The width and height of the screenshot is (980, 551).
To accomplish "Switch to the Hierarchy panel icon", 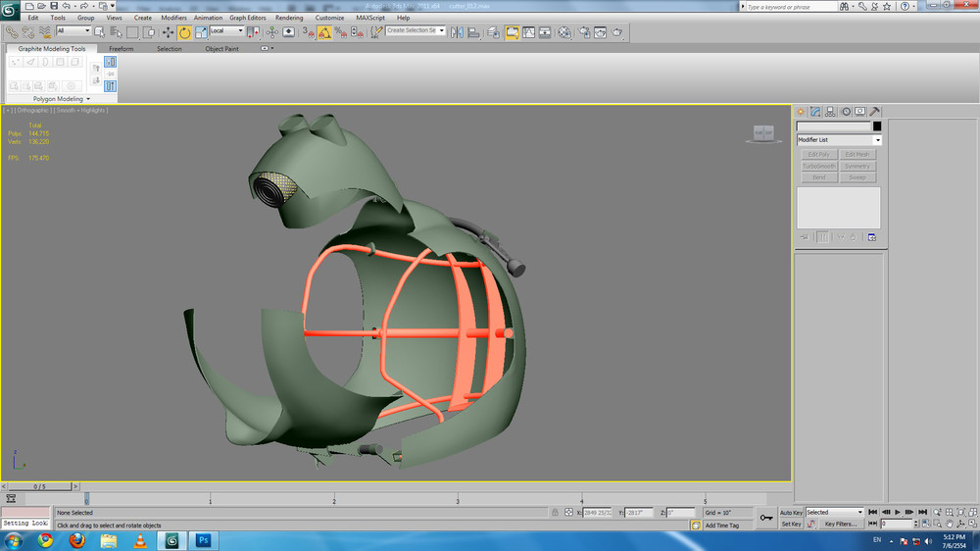I will (x=830, y=112).
